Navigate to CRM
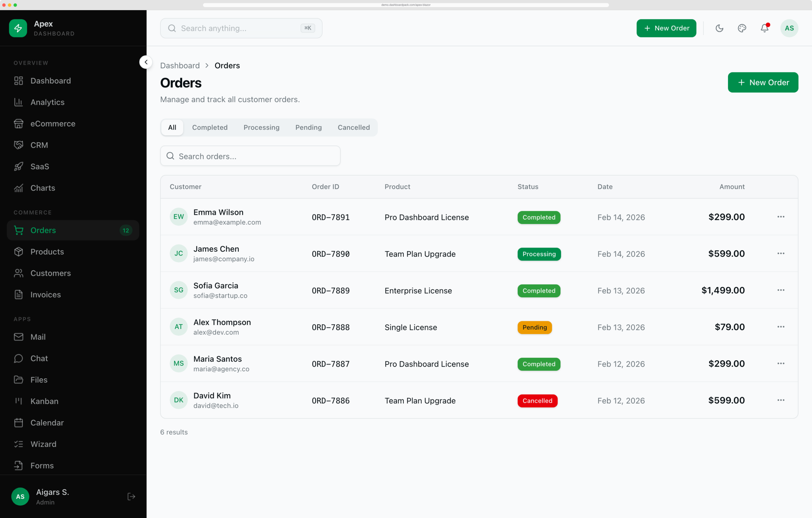 tap(73, 145)
